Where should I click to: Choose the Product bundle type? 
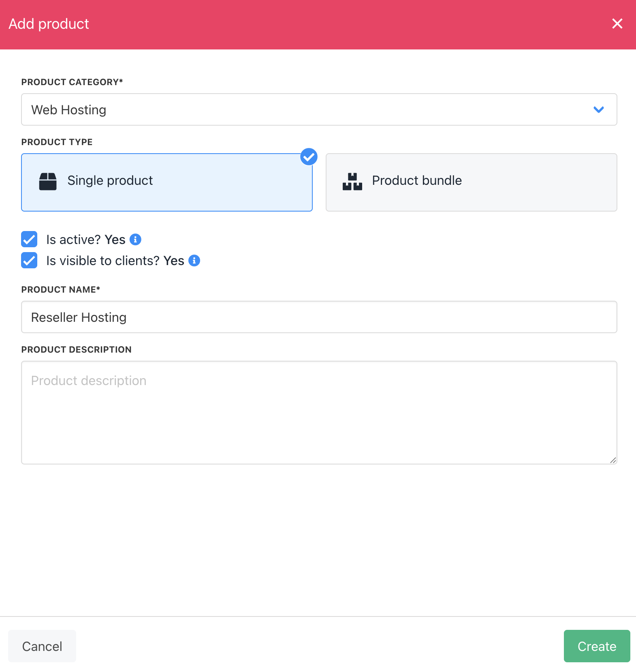471,182
